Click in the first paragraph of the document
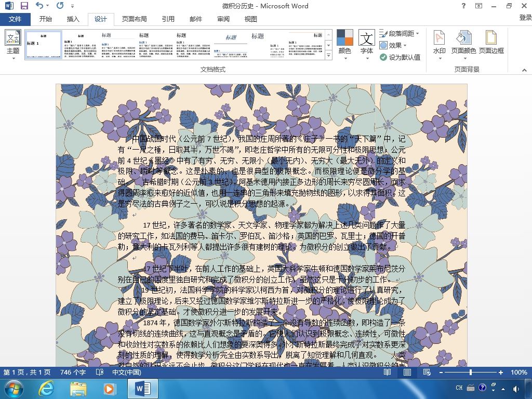Viewport: 532px width, 399px height. coord(261,171)
